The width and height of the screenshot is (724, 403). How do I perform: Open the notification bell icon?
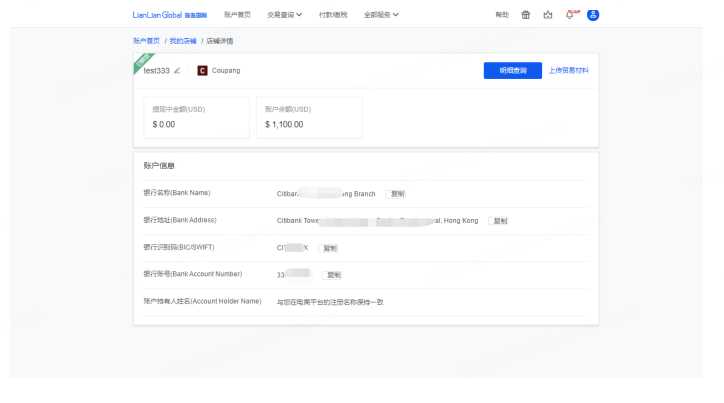(569, 15)
